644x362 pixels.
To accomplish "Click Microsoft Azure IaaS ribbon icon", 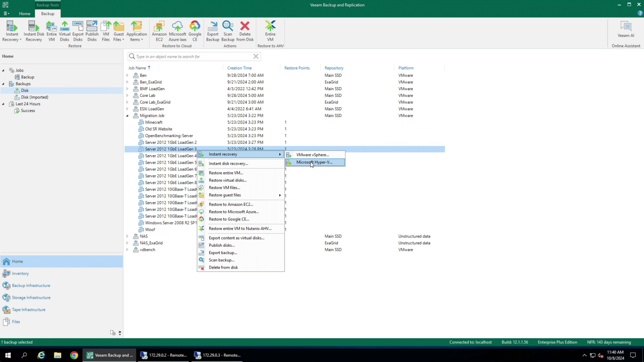I will point(177,31).
